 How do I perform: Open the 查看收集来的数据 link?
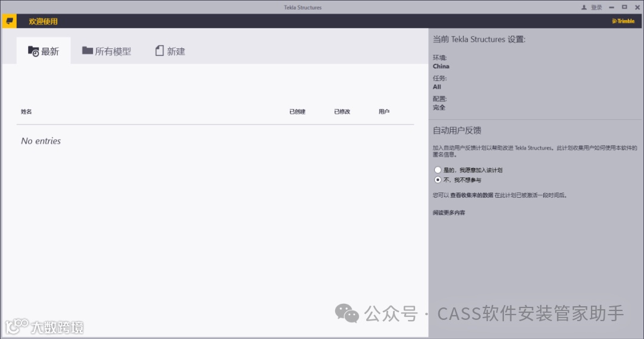tap(472, 195)
